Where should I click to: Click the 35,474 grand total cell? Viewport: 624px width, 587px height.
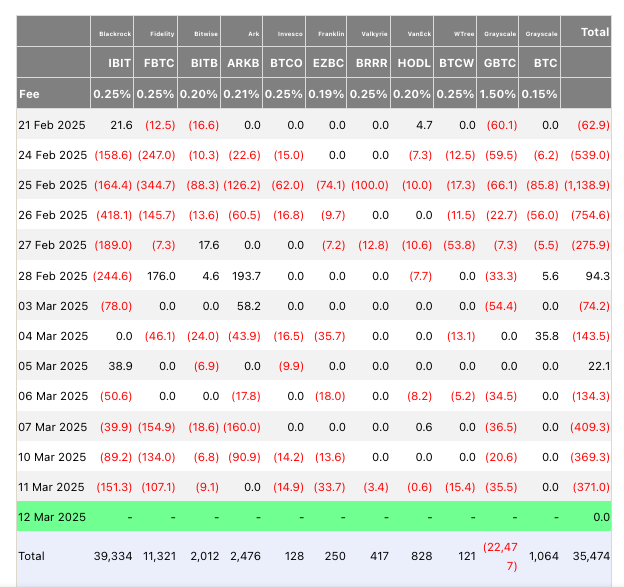coord(591,556)
